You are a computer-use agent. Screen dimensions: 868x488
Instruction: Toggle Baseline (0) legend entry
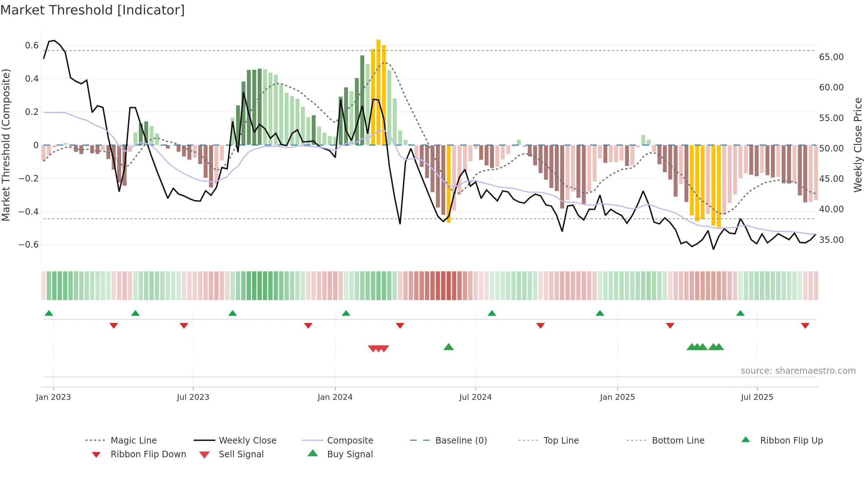pyautogui.click(x=448, y=440)
